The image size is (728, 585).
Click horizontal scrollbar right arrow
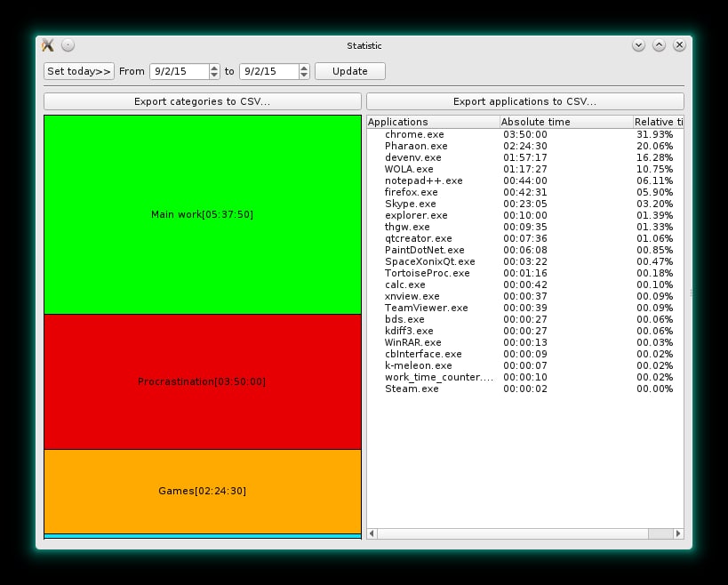[x=678, y=533]
